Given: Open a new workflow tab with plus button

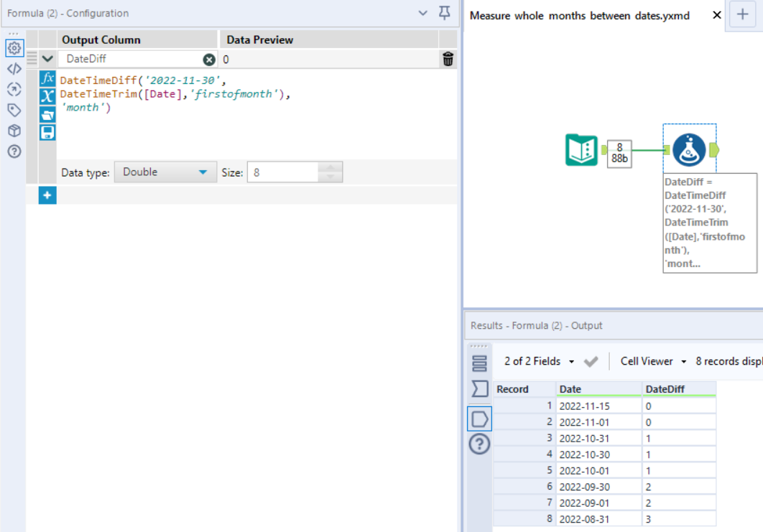Looking at the screenshot, I should pyautogui.click(x=742, y=14).
